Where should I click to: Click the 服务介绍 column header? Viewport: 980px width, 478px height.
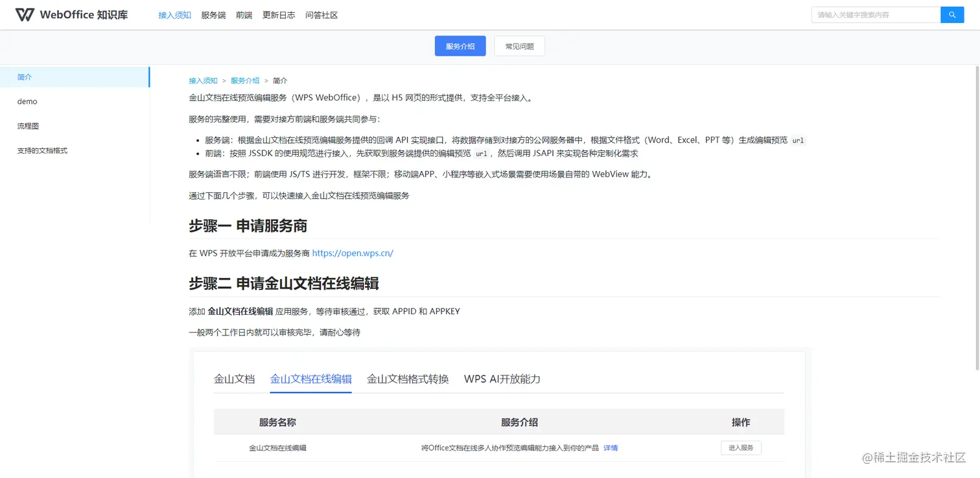tap(519, 422)
